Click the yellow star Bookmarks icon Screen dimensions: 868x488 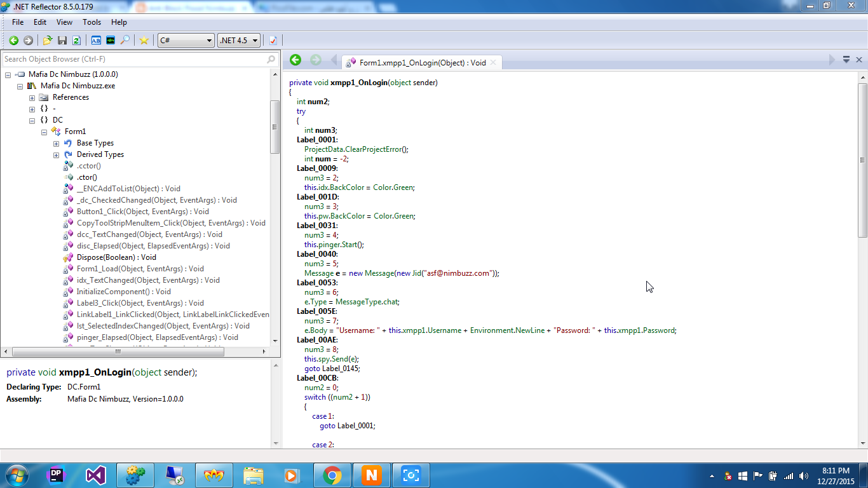click(144, 40)
